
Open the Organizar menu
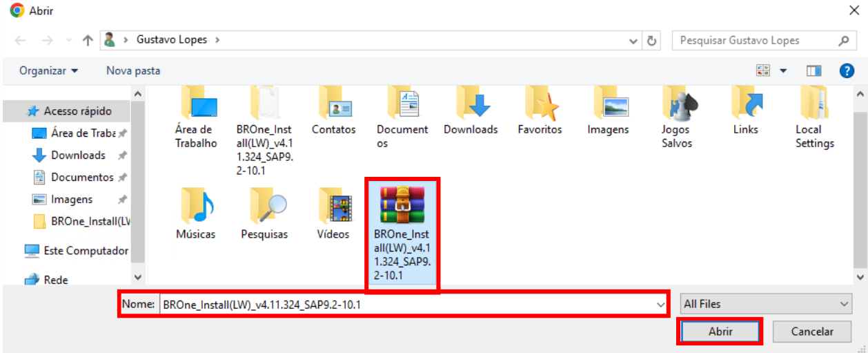(x=48, y=70)
